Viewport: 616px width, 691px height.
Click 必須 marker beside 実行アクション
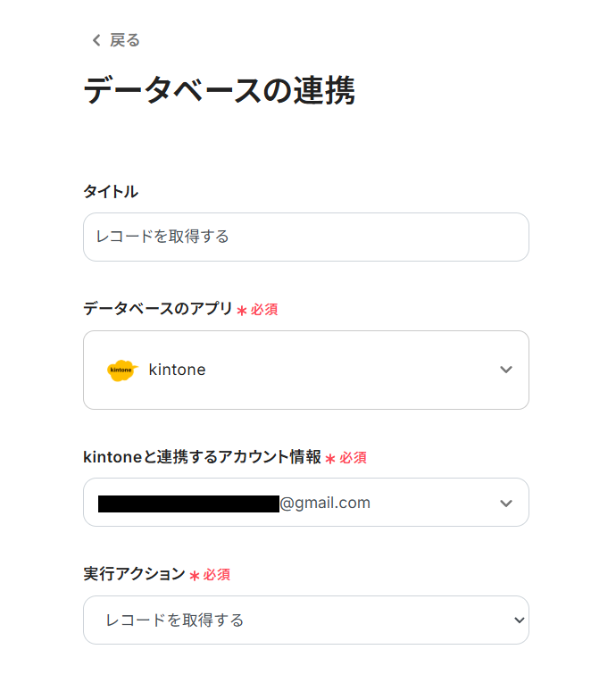tap(217, 575)
